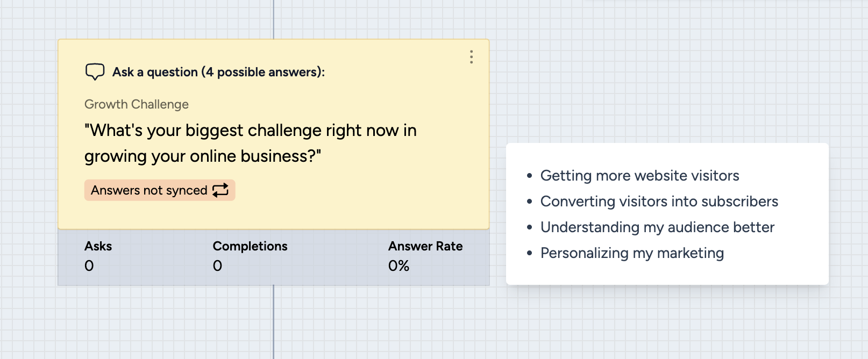The height and width of the screenshot is (359, 868).
Task: Choose the "Understanding my audience better" answer
Action: point(657,227)
